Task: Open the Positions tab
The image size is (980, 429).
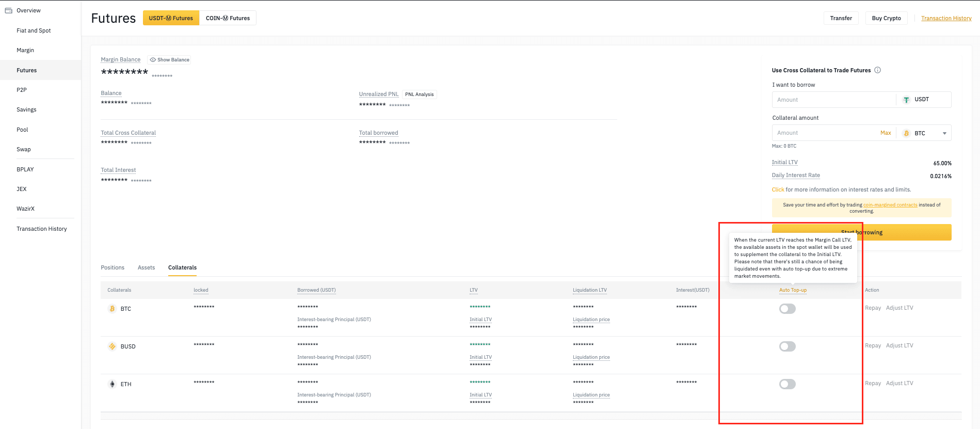Action: point(113,267)
